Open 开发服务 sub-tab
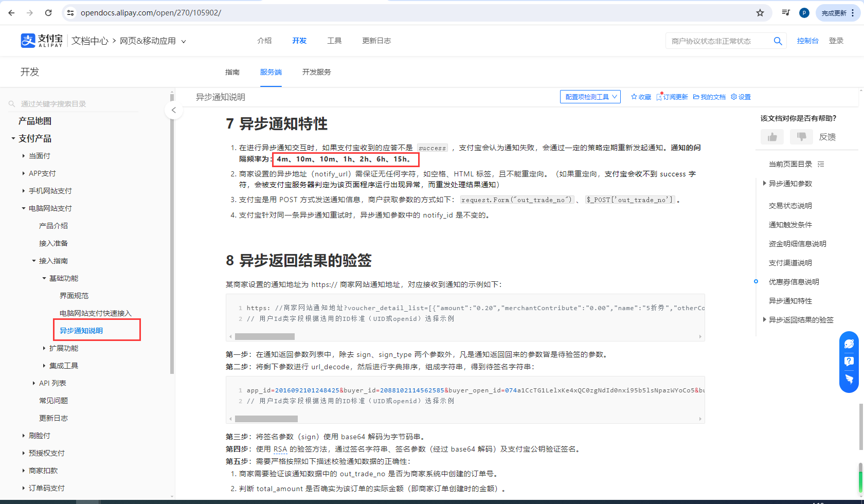The width and height of the screenshot is (864, 504). point(317,72)
